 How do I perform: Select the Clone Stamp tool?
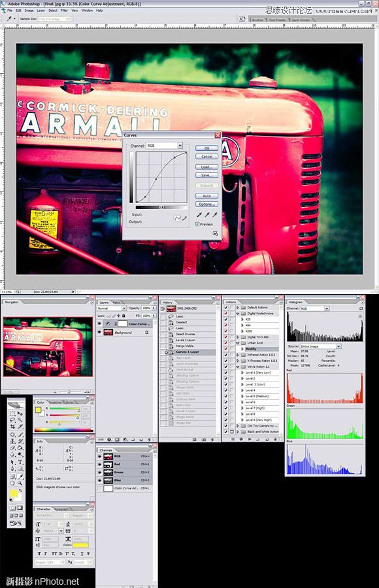[x=12, y=441]
